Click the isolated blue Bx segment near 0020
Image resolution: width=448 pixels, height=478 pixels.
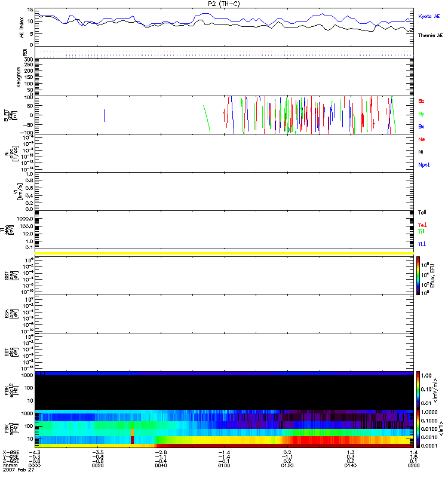click(104, 115)
